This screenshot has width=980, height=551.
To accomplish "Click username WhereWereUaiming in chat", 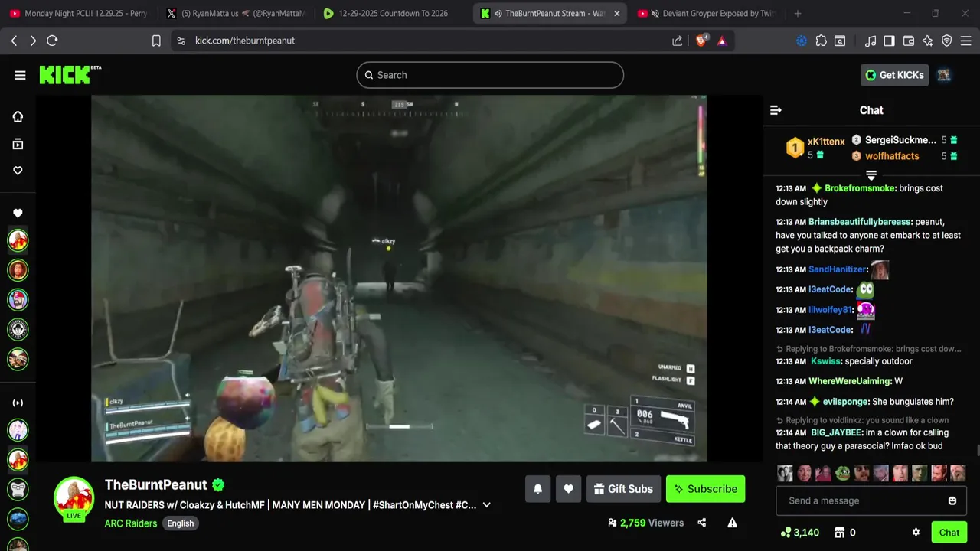I will pos(850,381).
